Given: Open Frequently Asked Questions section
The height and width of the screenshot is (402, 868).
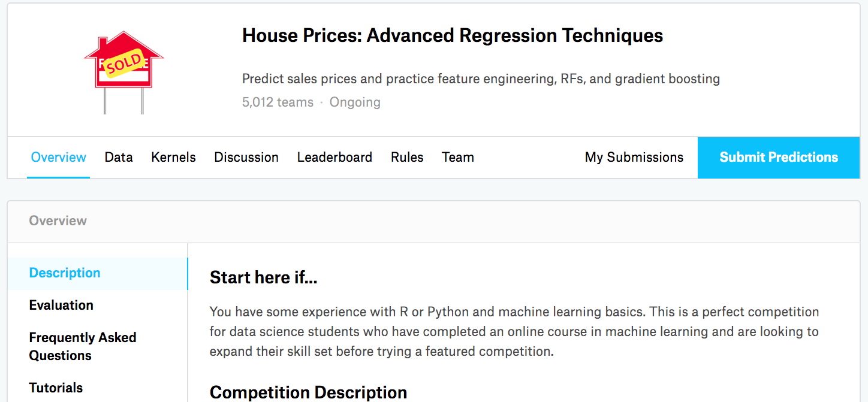Looking at the screenshot, I should click(83, 346).
